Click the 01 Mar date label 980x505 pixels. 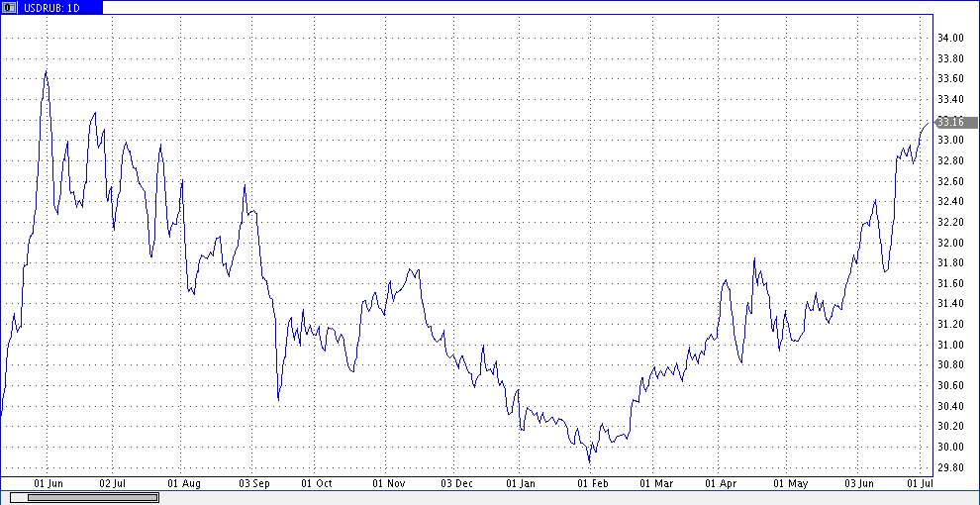[x=656, y=484]
